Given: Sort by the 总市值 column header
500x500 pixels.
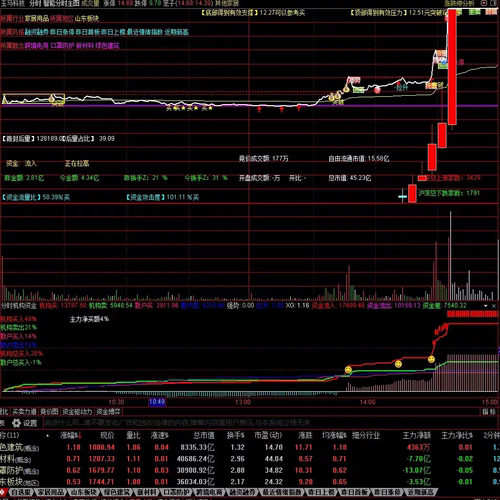Looking at the screenshot, I should pos(204,436).
